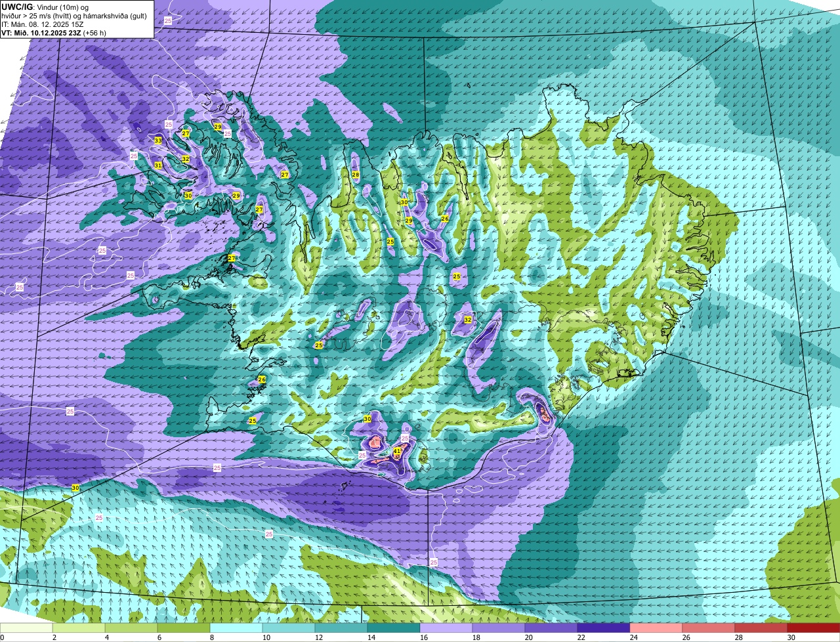The height and width of the screenshot is (642, 840).
Task: Pick the 12–14 m/s teal legend swatch
Action: tap(341, 628)
